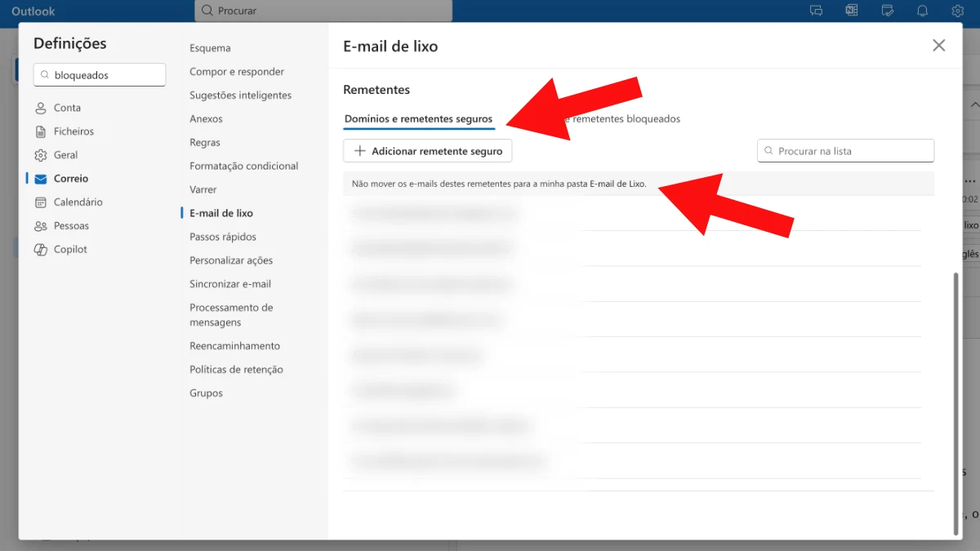Close the Definições dialog

(x=938, y=46)
